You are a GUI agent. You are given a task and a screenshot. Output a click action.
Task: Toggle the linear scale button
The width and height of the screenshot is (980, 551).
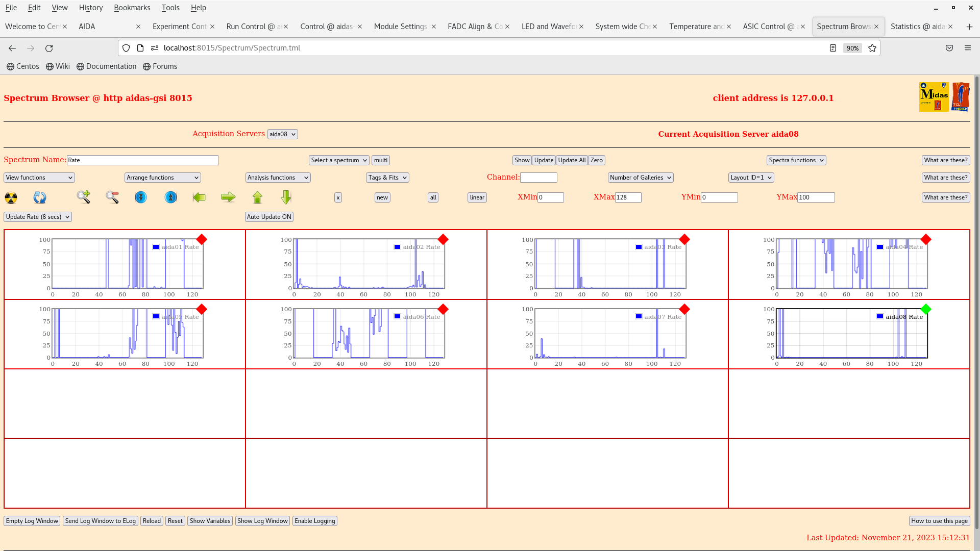tap(477, 197)
